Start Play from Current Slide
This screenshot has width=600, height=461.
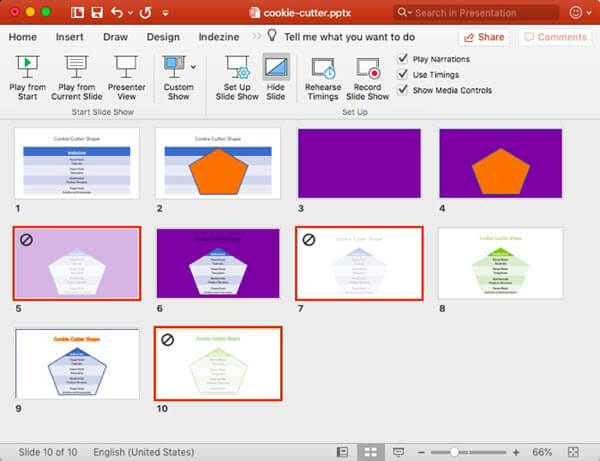78,69
